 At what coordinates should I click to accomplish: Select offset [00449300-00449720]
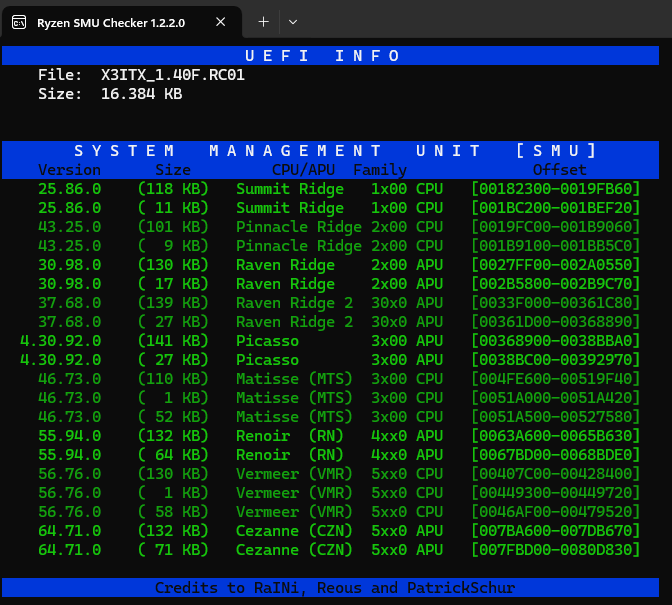coord(555,493)
